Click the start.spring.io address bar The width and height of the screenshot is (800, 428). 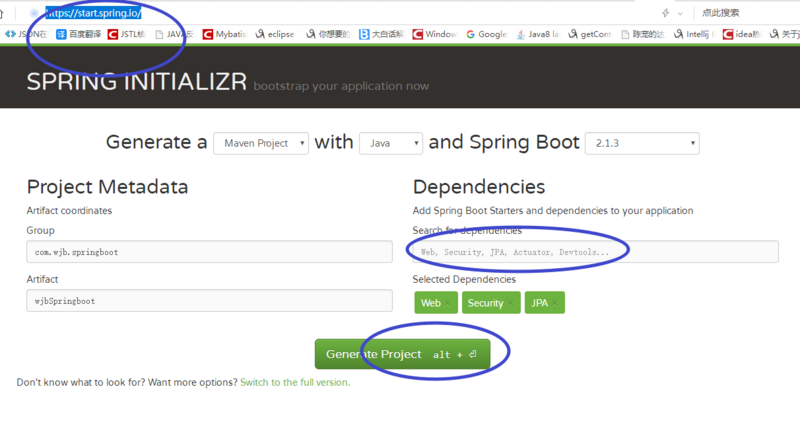[93, 13]
